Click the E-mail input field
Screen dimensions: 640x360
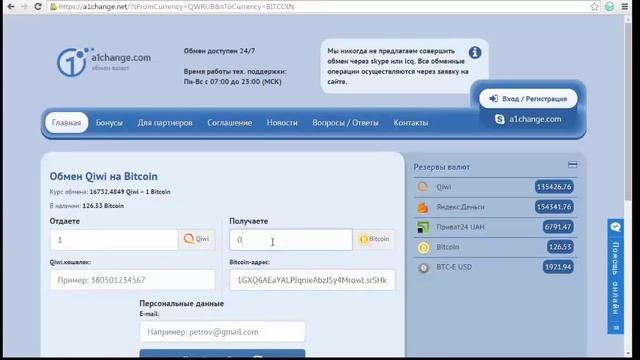click(x=222, y=332)
